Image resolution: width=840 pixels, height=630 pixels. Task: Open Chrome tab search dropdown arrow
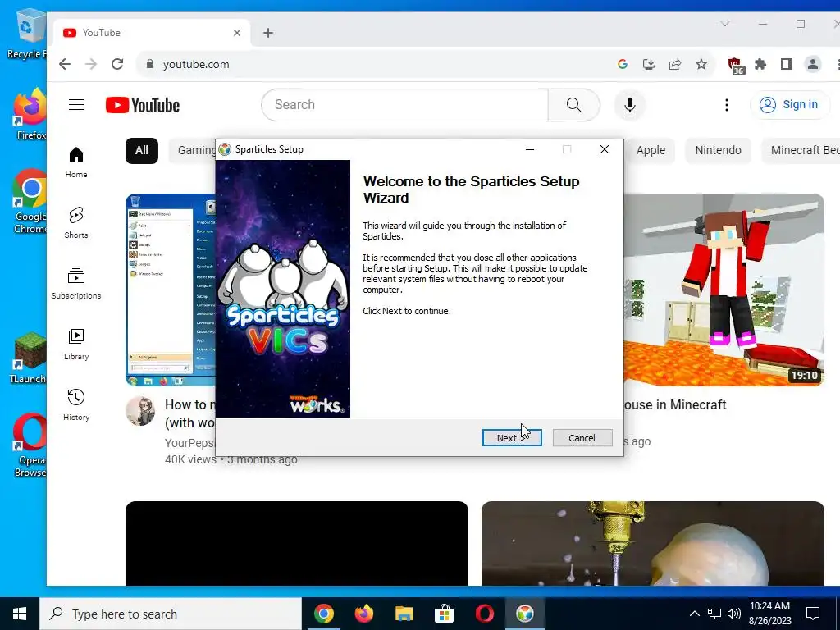click(725, 24)
